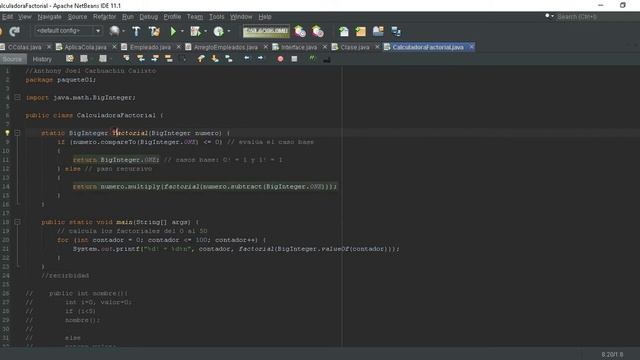Open the Profile menu
The width and height of the screenshot is (640, 360).
pos(172,17)
